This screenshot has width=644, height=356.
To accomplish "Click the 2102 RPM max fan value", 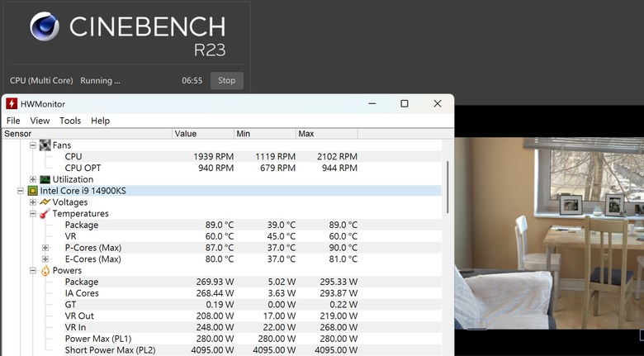I will pos(337,157).
